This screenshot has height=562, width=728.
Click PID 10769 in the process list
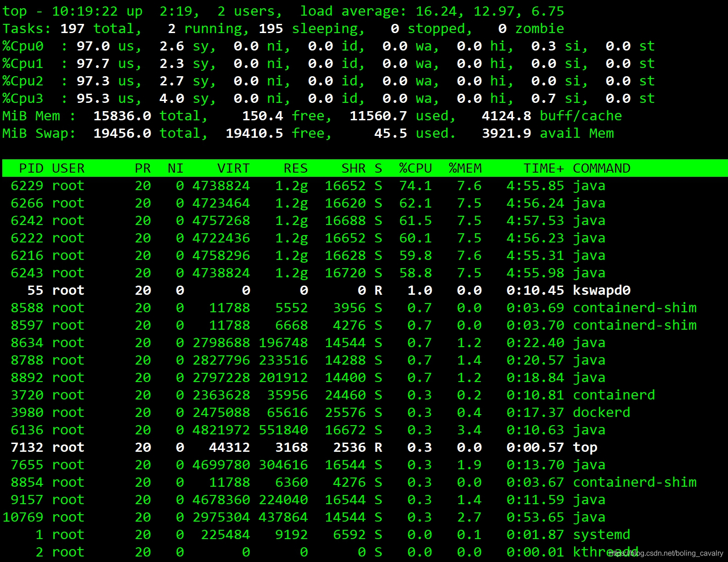coord(23,517)
